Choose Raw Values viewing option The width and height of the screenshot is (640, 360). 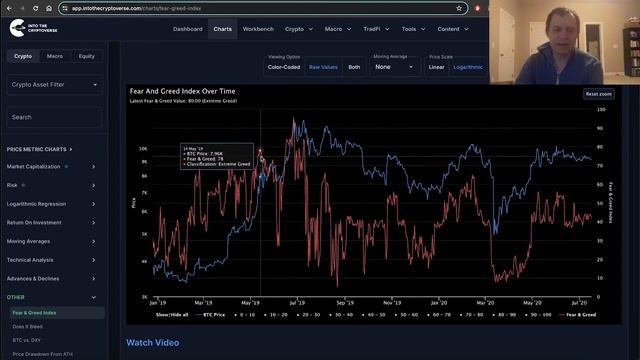tap(323, 67)
